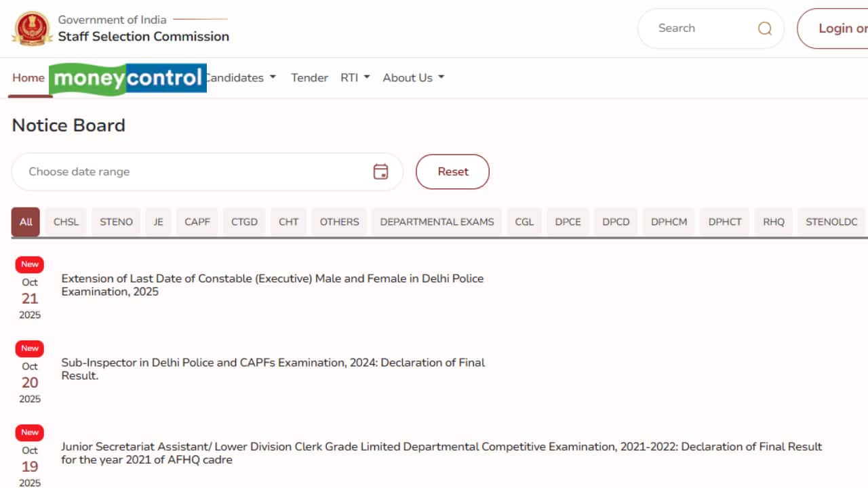Switch to the STENOLDC tab
Screen dimensions: 868x488
tap(831, 222)
